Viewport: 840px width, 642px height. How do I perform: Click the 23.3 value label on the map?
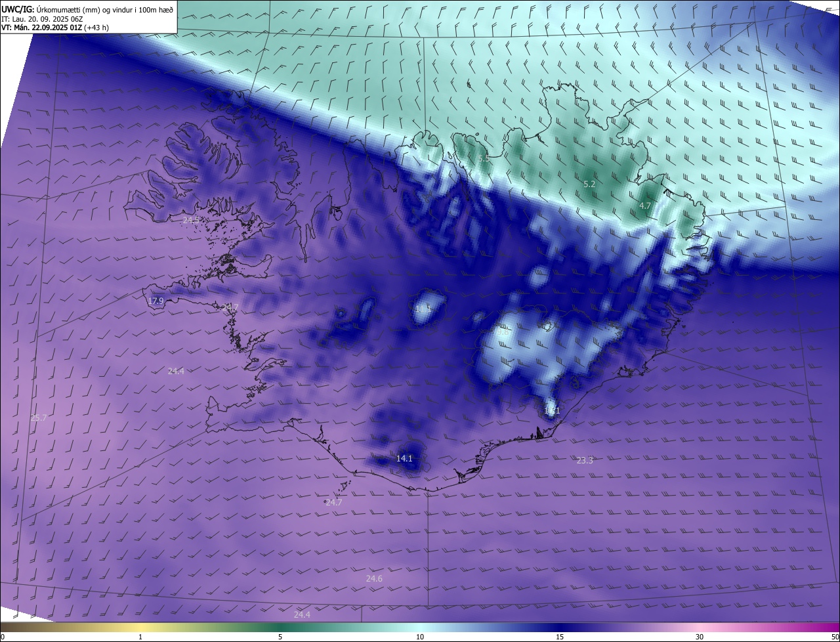coord(585,461)
